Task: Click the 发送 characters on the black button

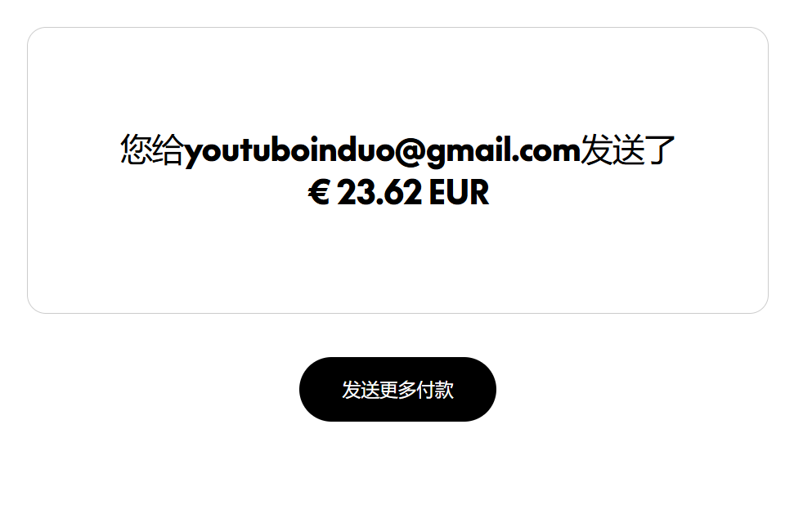Action: [361, 390]
